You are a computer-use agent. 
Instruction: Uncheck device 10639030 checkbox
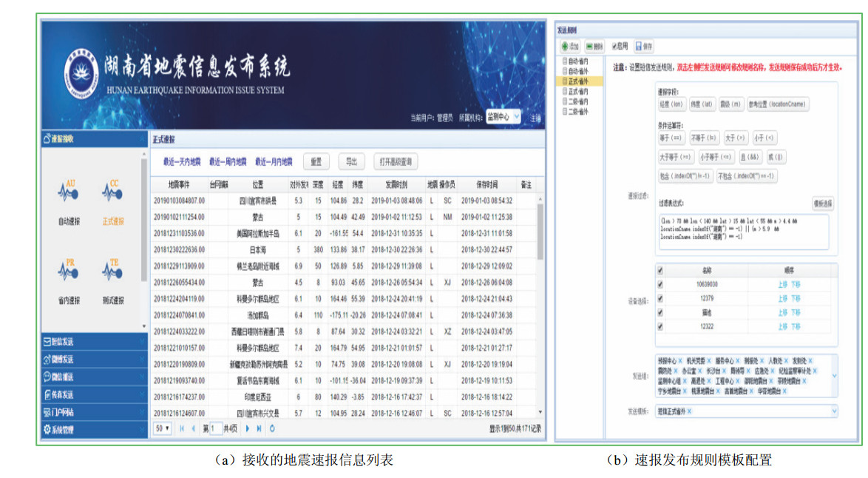[660, 284]
